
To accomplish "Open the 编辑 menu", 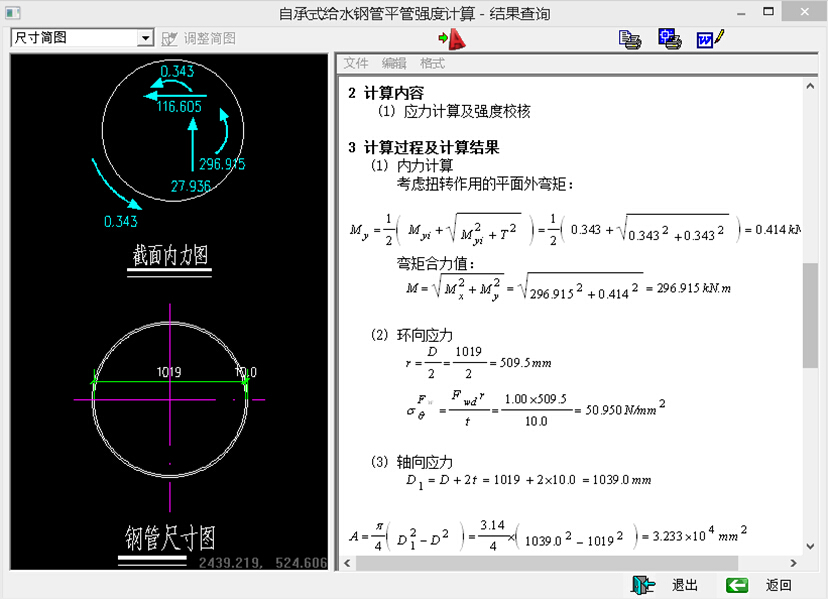I will (x=394, y=63).
